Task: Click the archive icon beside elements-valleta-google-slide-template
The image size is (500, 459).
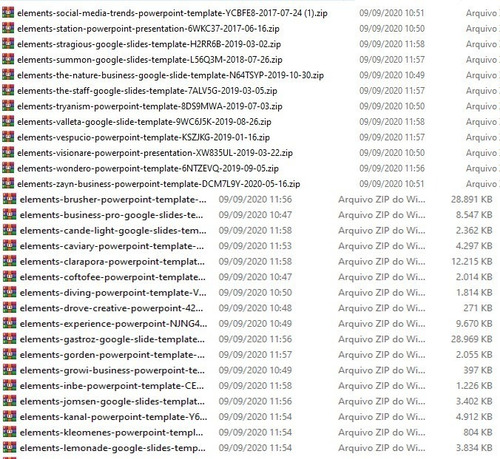Action: pos(8,121)
